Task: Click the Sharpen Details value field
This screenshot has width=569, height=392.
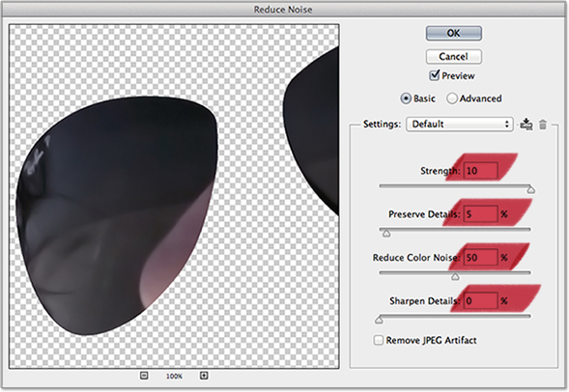Action: tap(480, 301)
